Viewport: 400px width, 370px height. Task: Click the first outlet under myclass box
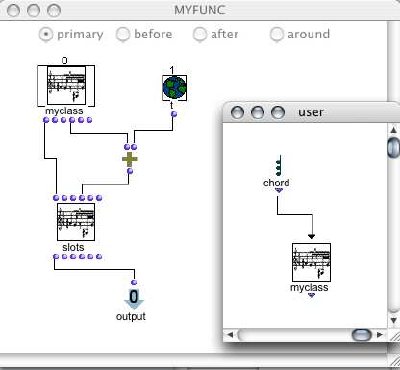[46, 120]
